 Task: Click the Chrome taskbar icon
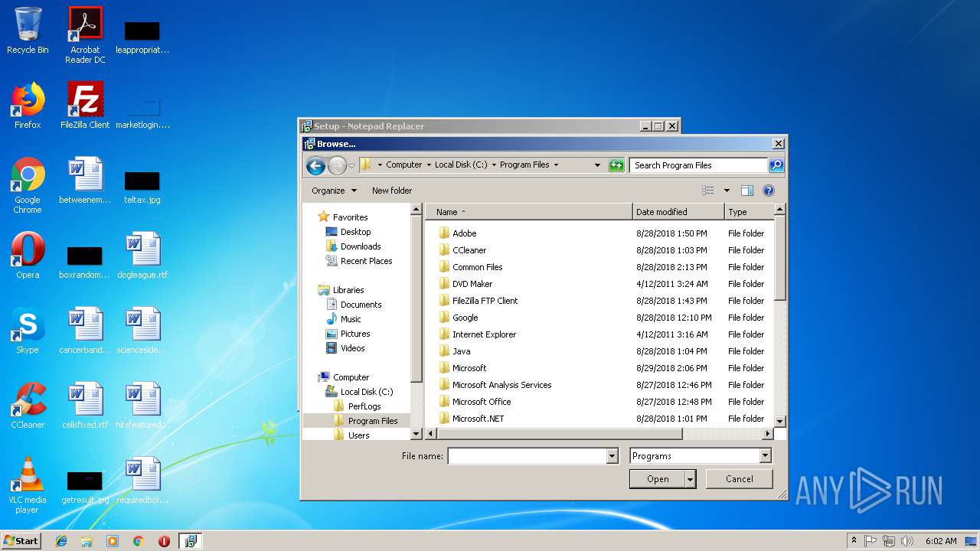pyautogui.click(x=139, y=541)
